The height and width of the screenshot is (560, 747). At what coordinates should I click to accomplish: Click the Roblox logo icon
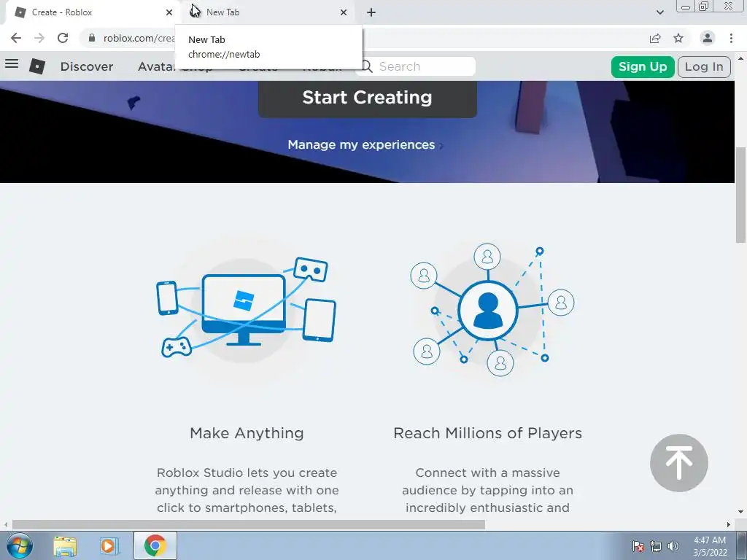tap(37, 66)
